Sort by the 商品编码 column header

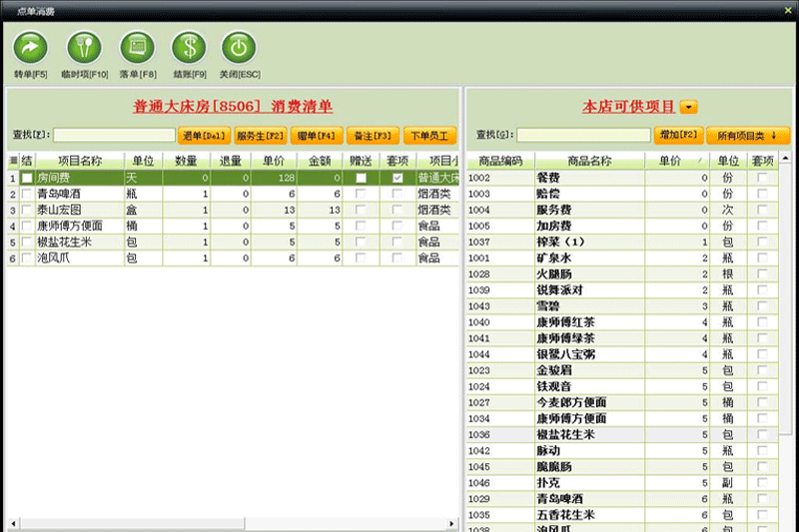coord(500,161)
